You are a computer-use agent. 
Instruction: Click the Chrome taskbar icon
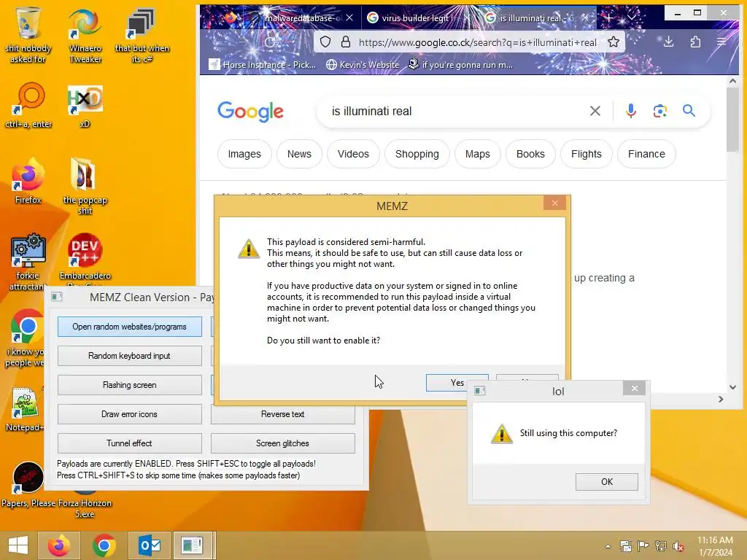click(x=104, y=545)
